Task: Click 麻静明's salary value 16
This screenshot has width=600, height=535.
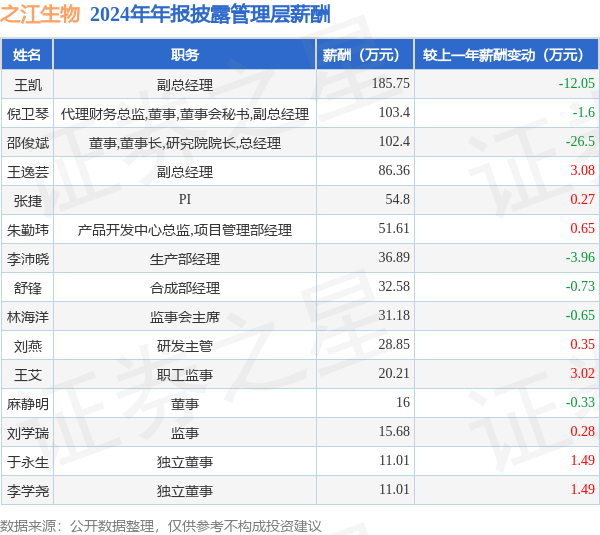Action: tap(403, 402)
